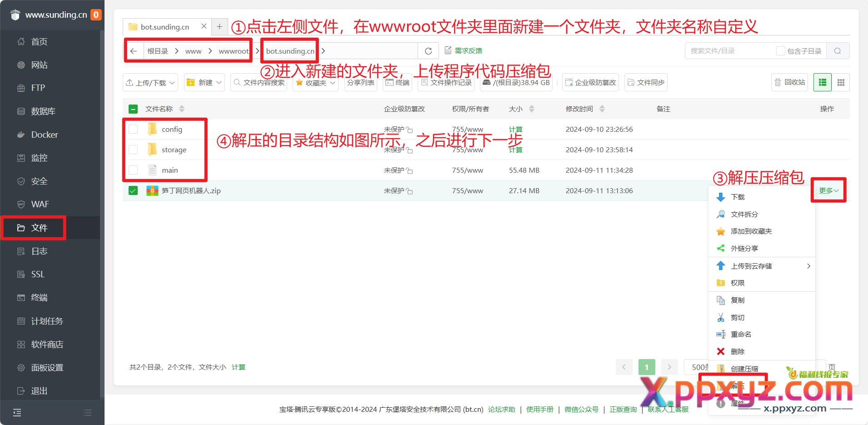Image resolution: width=868 pixels, height=425 pixels.
Task: Open the 首页 home sidebar item
Action: click(x=39, y=42)
